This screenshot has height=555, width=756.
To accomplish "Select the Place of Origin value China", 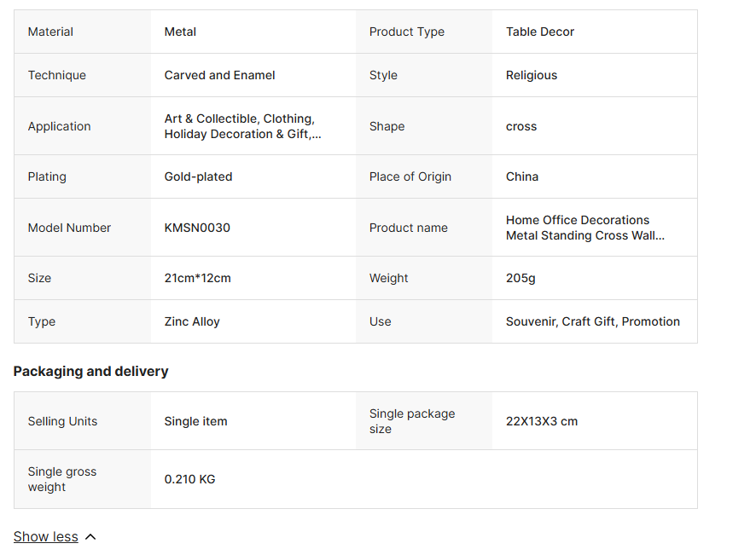I will tap(521, 176).
